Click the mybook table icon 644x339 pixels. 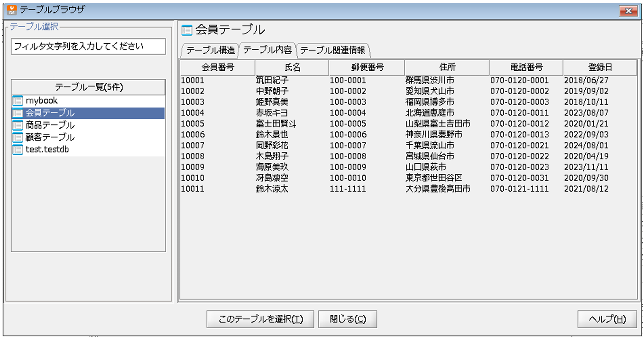point(18,101)
